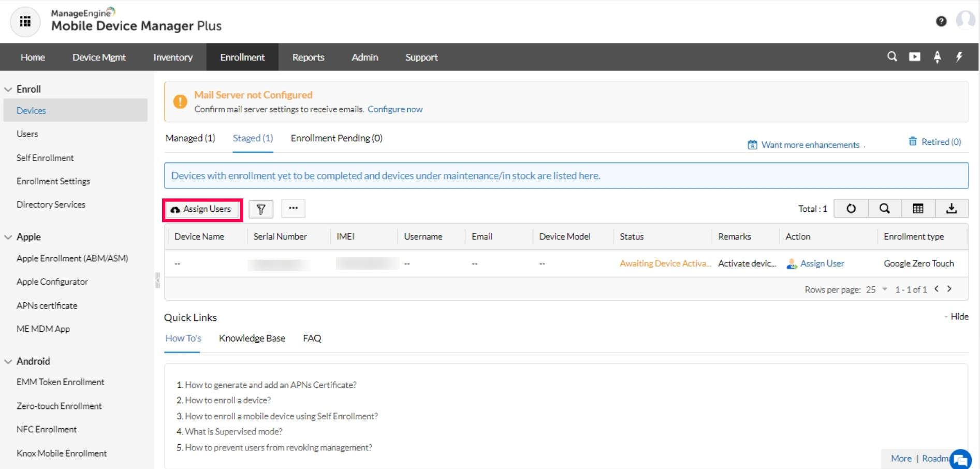
Task: Open the More quick links link
Action: tap(901, 459)
